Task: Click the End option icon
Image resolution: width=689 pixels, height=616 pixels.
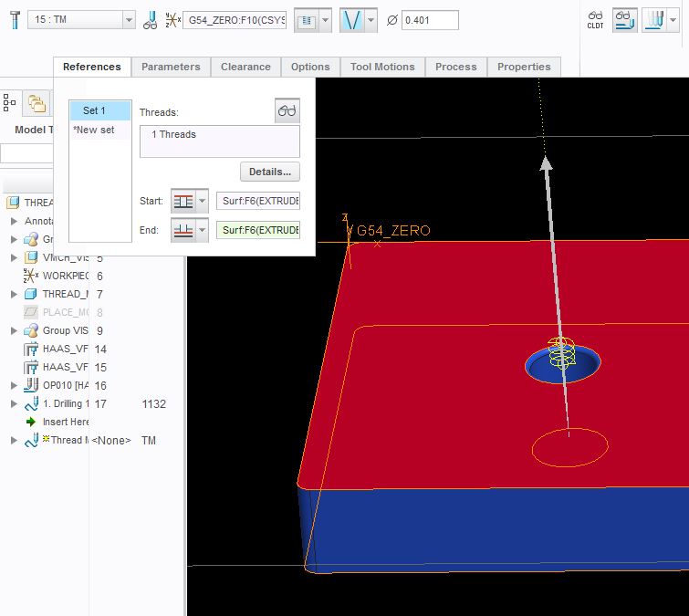Action: [183, 230]
